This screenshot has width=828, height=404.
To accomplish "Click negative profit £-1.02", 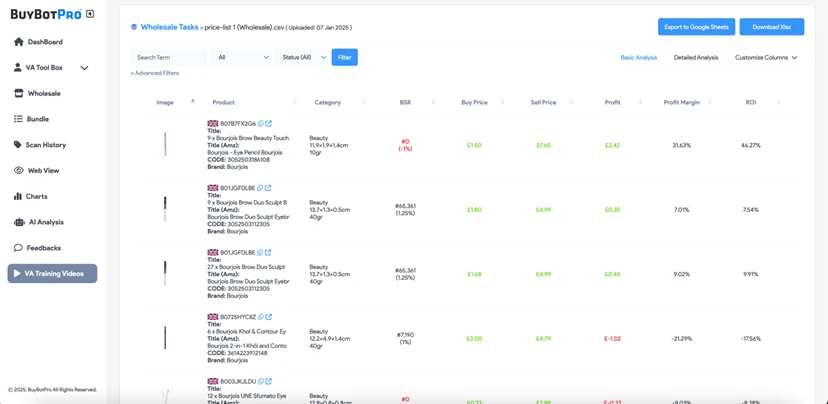I will click(x=613, y=339).
